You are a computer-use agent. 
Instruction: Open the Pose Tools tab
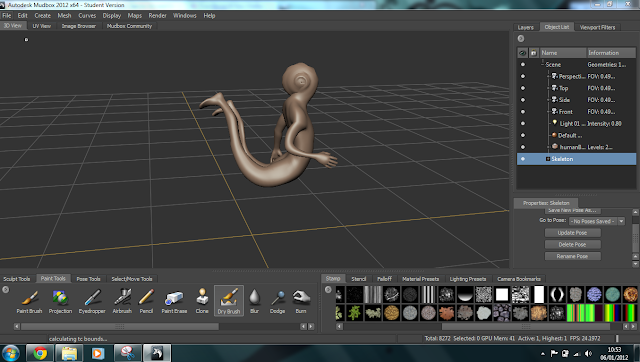pyautogui.click(x=88, y=279)
